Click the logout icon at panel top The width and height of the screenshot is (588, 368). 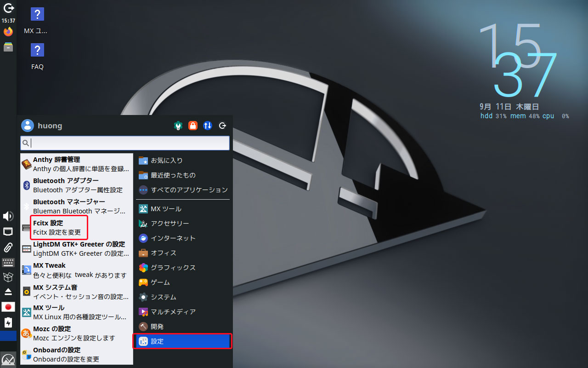(8, 8)
